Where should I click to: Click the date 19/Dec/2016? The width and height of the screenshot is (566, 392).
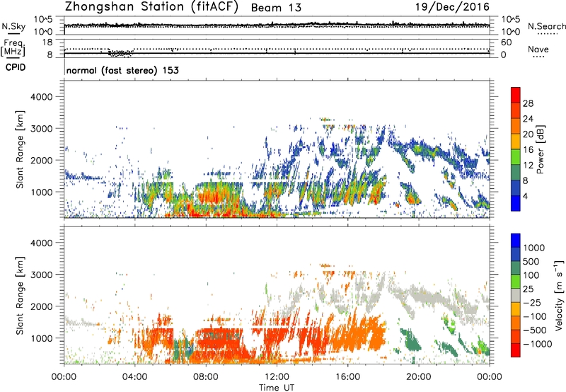click(452, 7)
